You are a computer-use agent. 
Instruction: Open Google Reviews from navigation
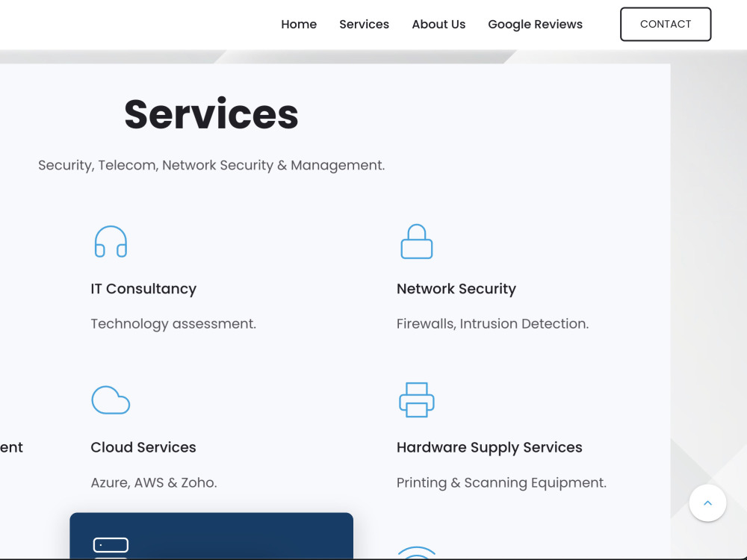click(x=535, y=25)
